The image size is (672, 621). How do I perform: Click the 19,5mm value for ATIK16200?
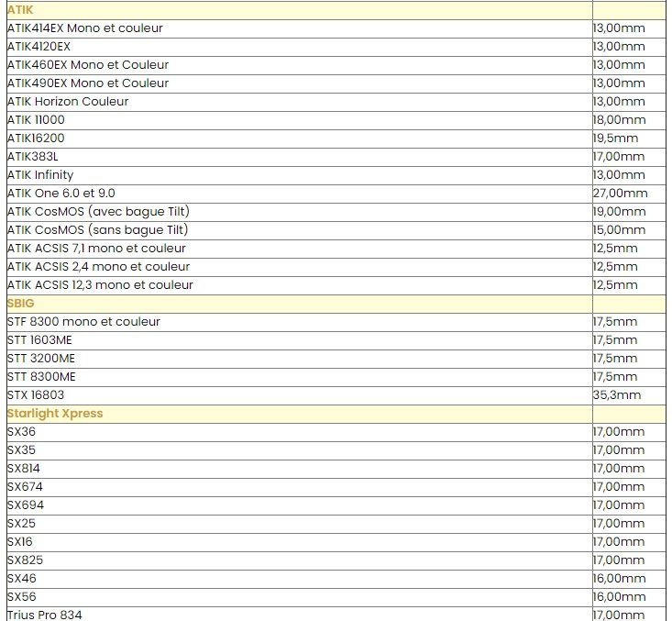tap(615, 139)
